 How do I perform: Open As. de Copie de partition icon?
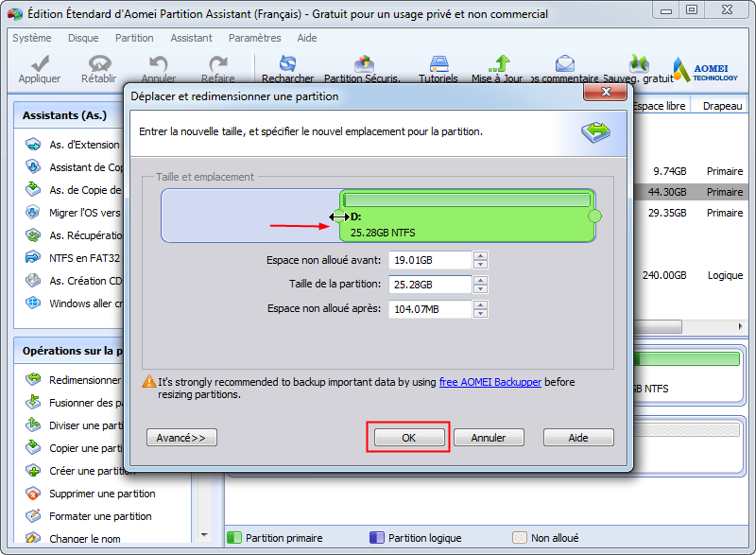click(x=33, y=189)
